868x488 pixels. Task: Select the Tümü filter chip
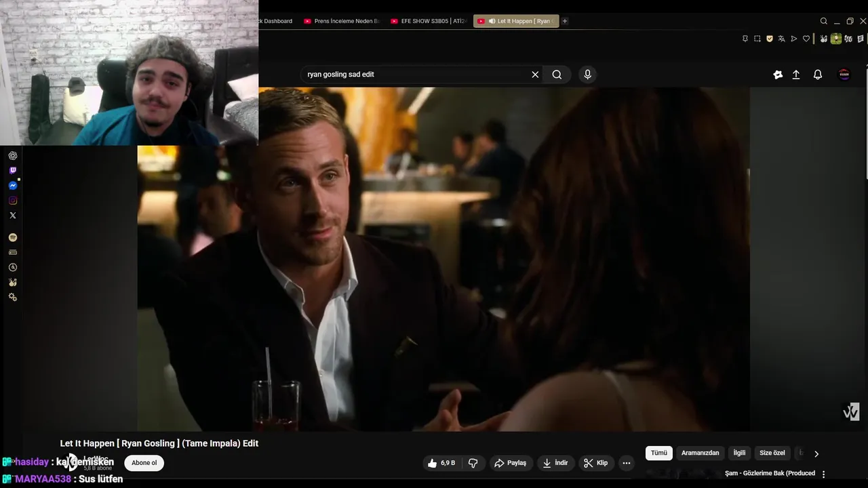tap(659, 453)
